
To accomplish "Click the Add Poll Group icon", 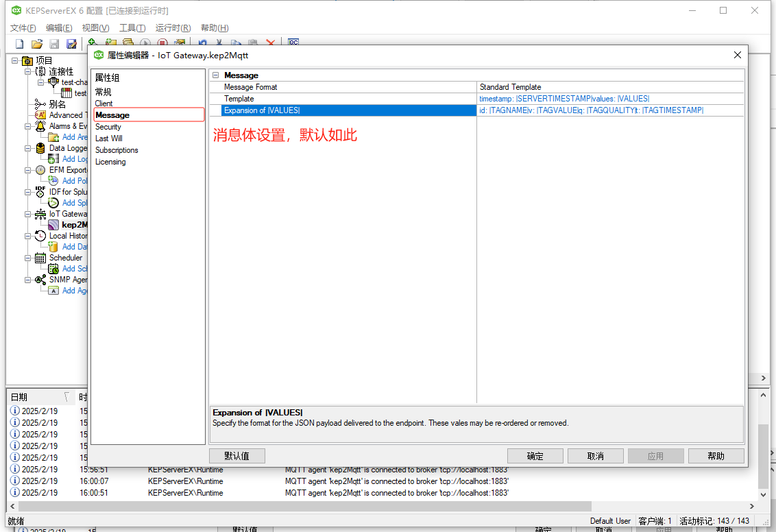I will [53, 180].
